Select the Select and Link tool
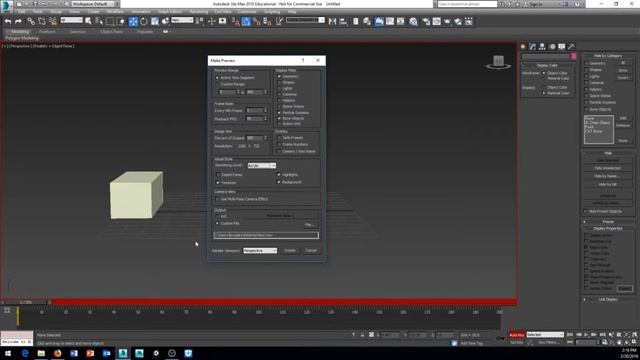 (31, 21)
